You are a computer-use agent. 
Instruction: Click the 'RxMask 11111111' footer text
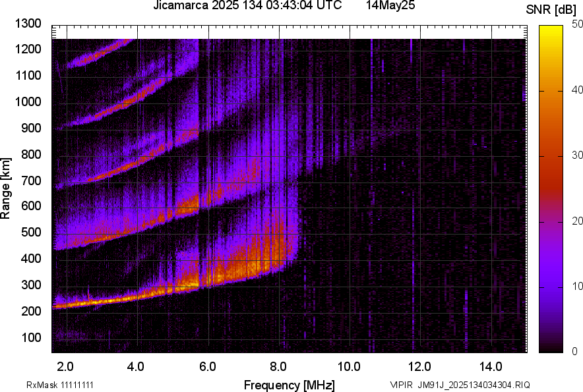point(60,385)
